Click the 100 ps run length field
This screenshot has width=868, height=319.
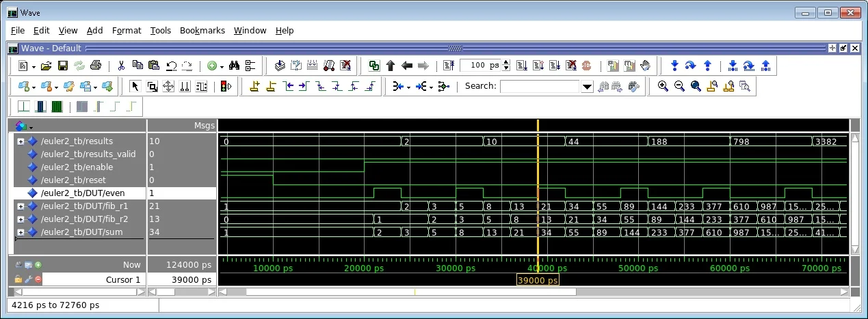coord(481,66)
